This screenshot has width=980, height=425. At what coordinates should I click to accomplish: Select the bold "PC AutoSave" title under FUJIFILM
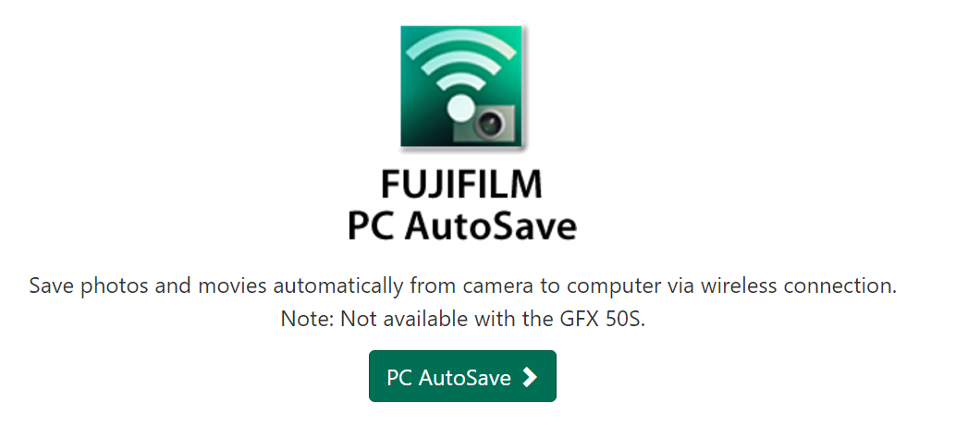pos(462,225)
